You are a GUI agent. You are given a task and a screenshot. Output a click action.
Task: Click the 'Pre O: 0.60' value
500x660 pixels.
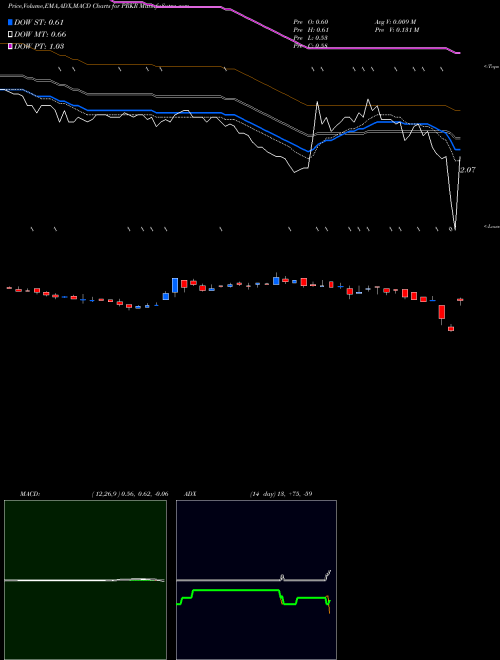pos(311,22)
